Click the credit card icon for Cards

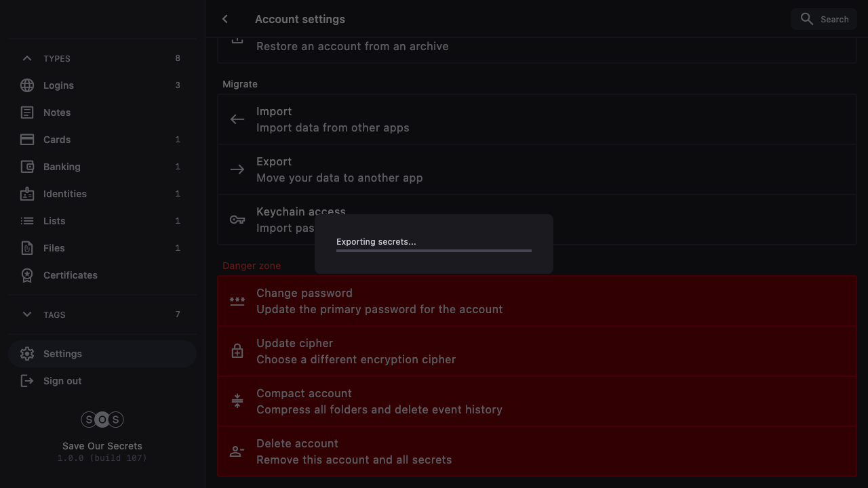(x=27, y=140)
